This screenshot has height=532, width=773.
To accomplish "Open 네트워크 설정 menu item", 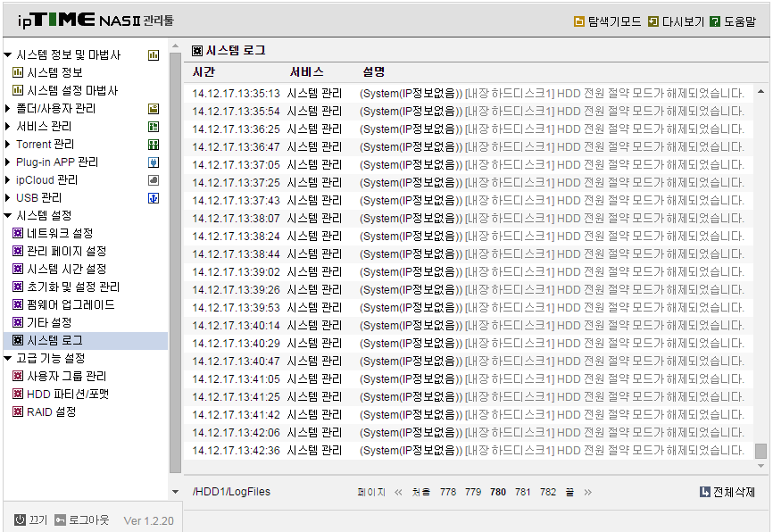I will coord(60,233).
